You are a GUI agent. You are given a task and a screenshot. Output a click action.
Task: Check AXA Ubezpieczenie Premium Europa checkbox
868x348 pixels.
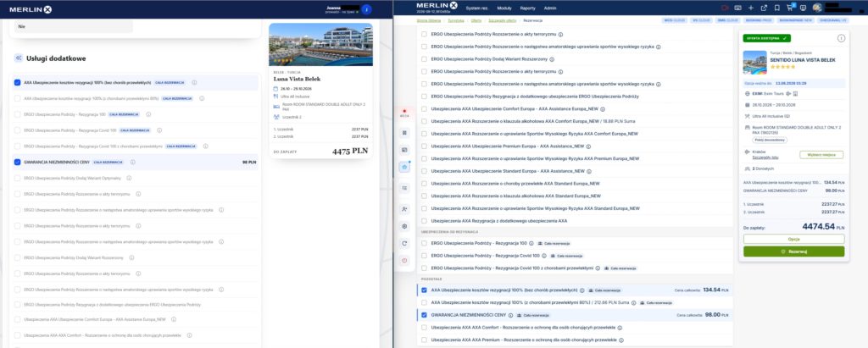tap(424, 146)
